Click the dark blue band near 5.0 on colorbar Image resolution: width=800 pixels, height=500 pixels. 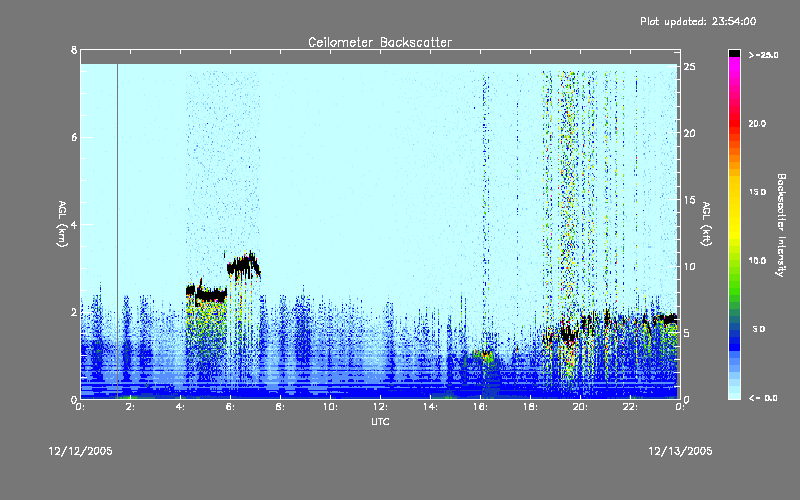734,332
